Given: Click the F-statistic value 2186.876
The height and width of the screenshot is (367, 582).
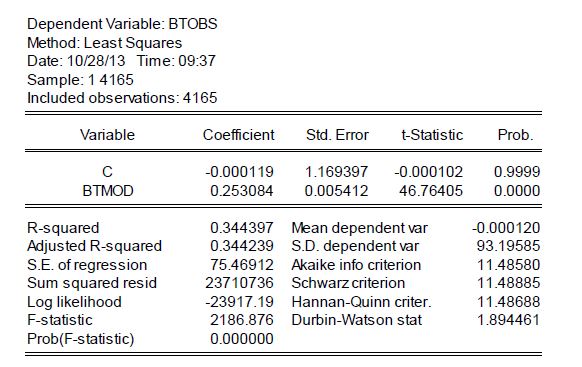Looking at the screenshot, I should pyautogui.click(x=242, y=320).
